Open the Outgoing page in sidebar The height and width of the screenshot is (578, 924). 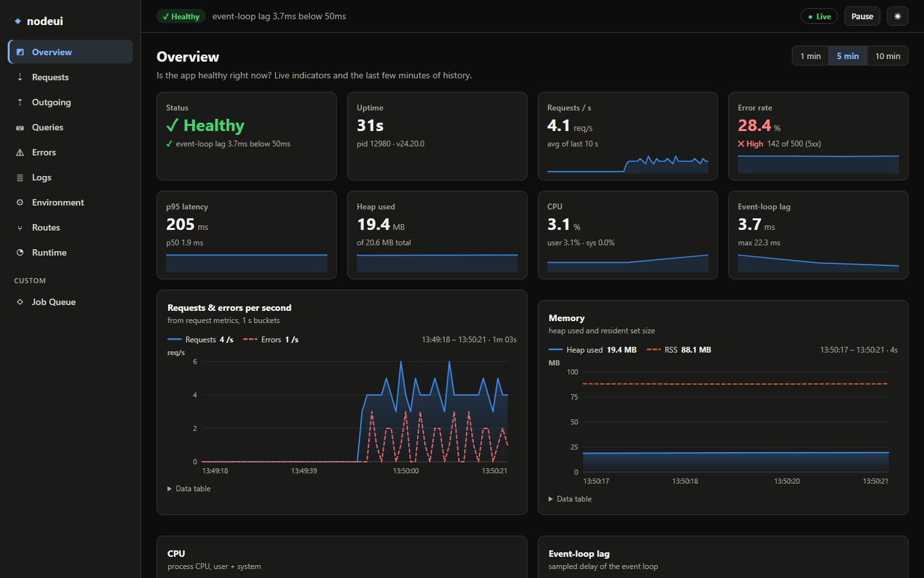click(x=70, y=102)
